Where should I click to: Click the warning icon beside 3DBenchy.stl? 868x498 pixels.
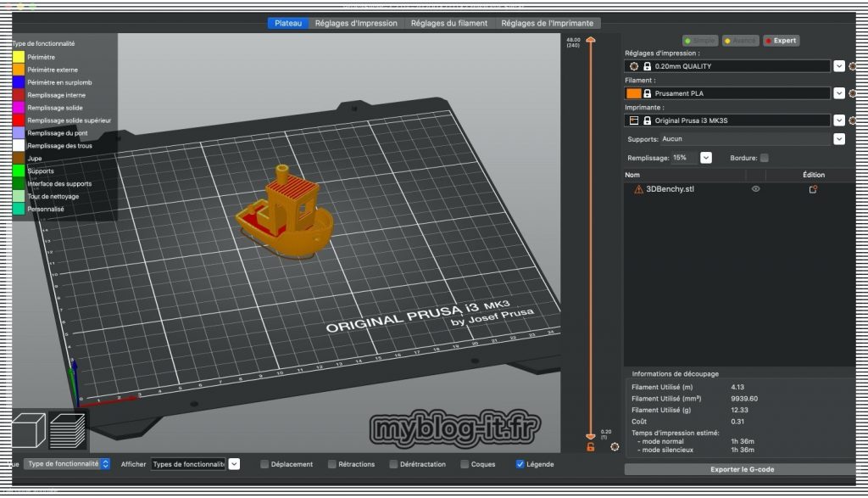(x=638, y=190)
